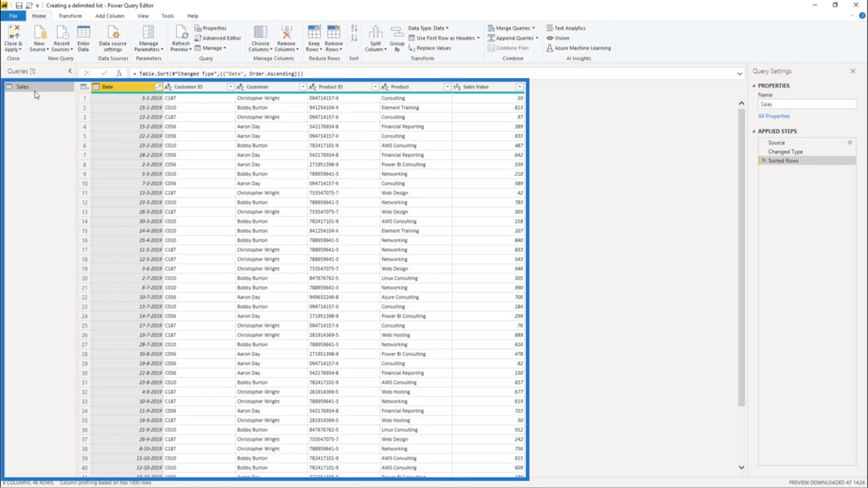Open the Date column filter dropdown

click(158, 87)
